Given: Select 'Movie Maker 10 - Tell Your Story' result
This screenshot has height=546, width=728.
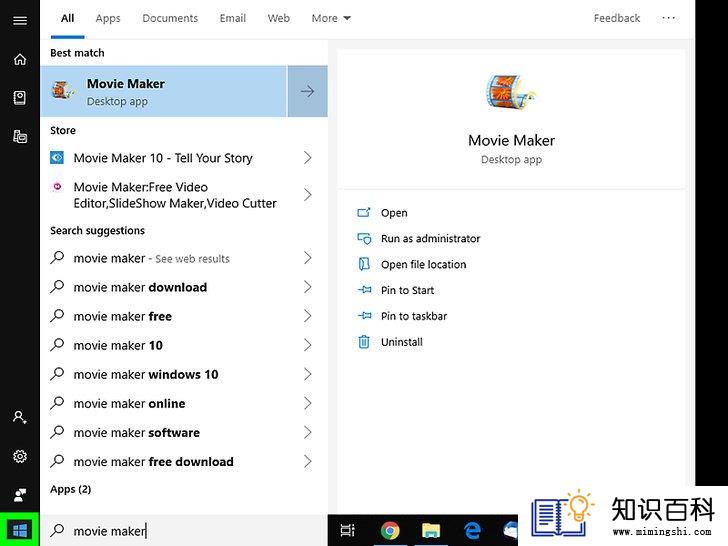Looking at the screenshot, I should click(163, 158).
